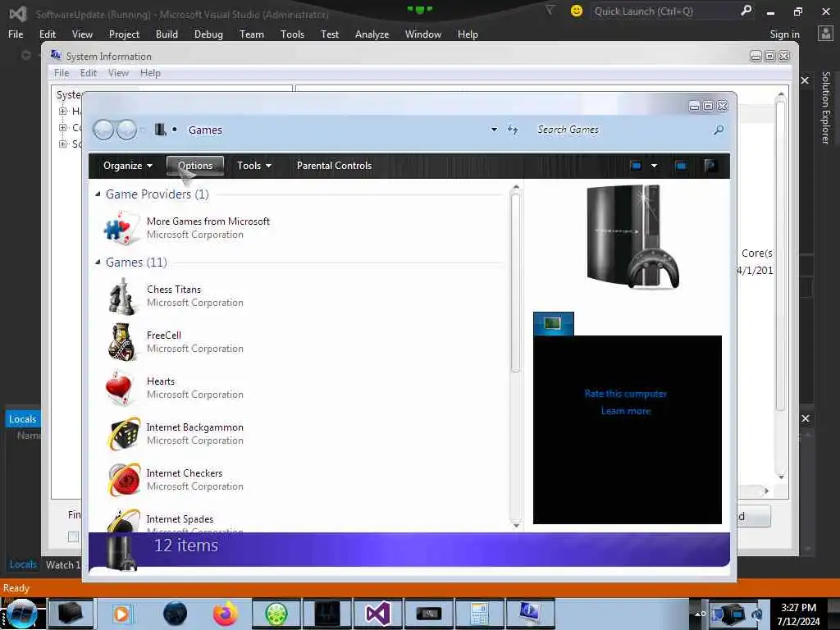Switch to Visual Studio on taskbar
840x630 pixels.
tap(377, 614)
